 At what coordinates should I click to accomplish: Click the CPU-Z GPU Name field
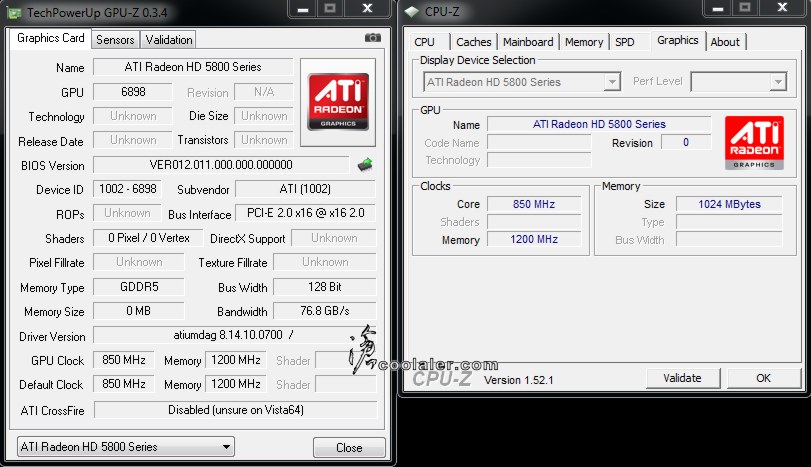pyautogui.click(x=599, y=124)
